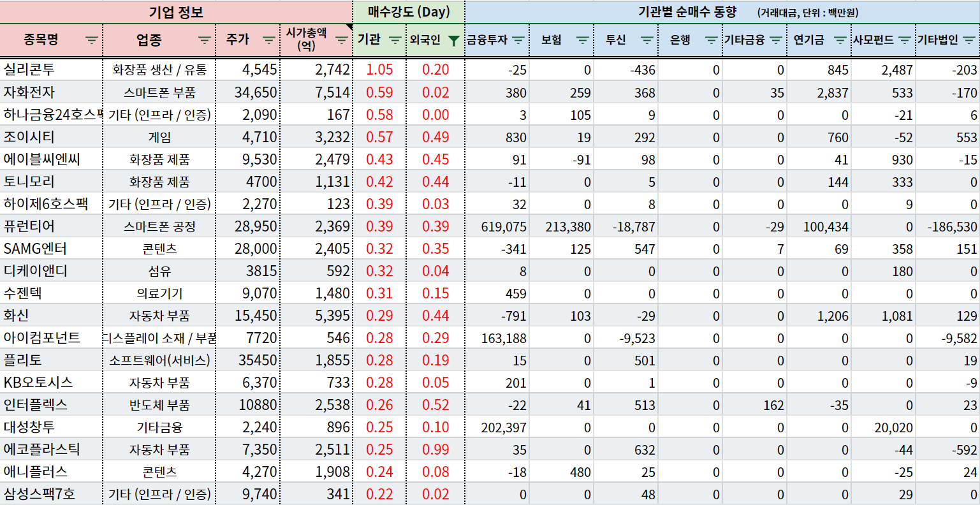Select the 애니플러스 stock name cell

[51, 471]
